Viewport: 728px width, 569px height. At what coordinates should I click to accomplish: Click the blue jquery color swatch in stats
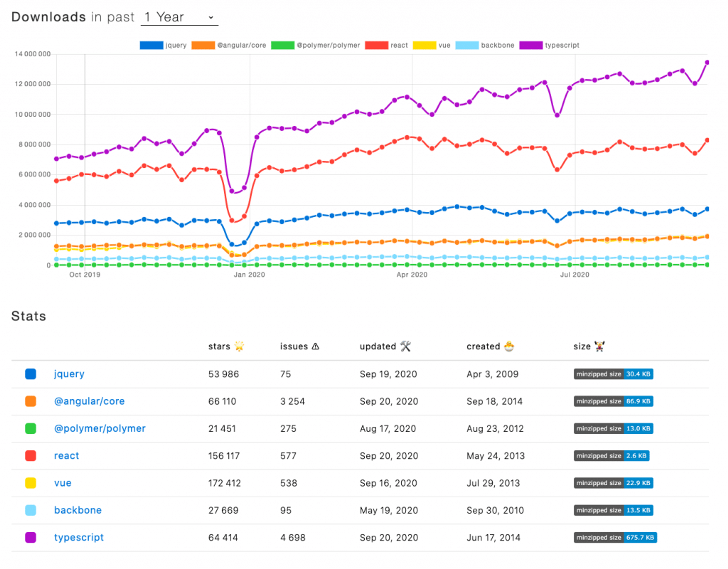[31, 374]
